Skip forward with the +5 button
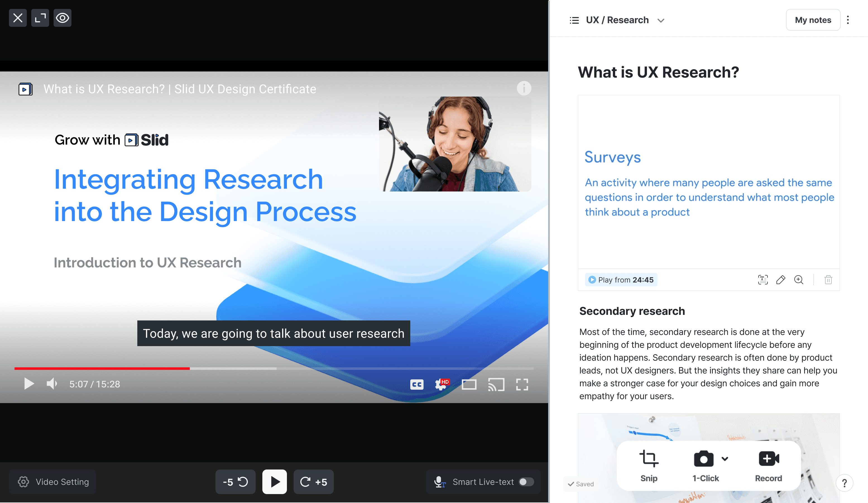 pos(313,482)
